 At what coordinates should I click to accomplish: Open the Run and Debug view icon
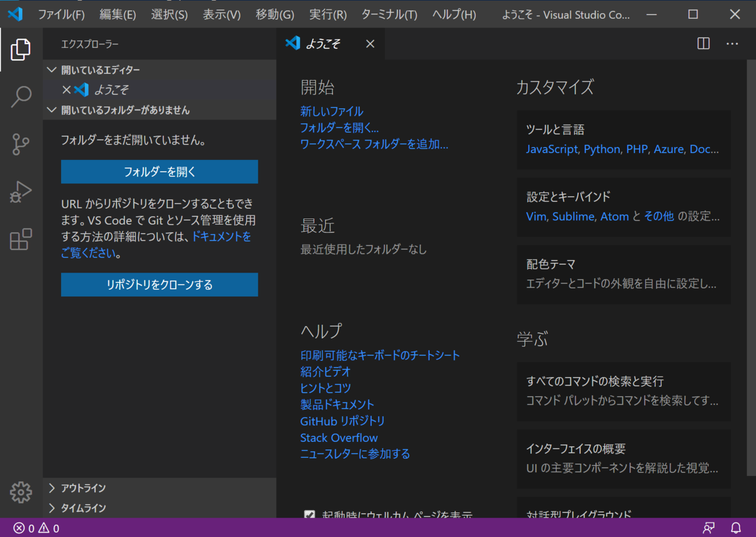(21, 191)
